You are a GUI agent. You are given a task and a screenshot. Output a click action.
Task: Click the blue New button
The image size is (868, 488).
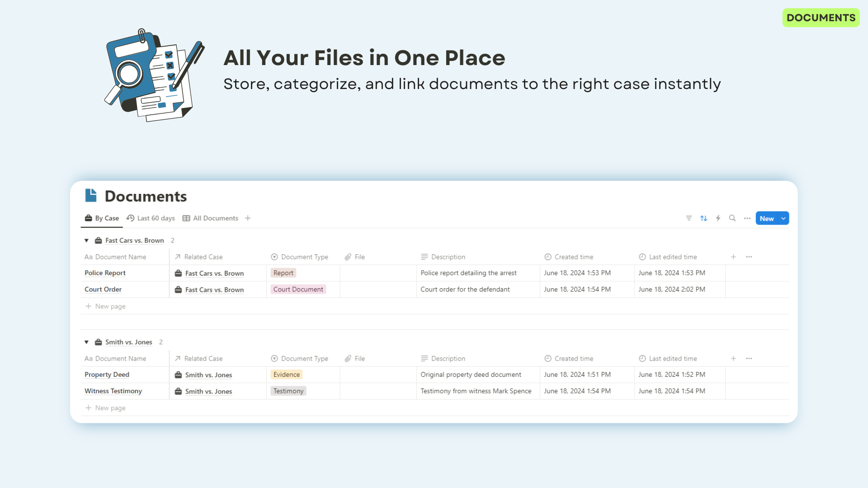(x=767, y=218)
